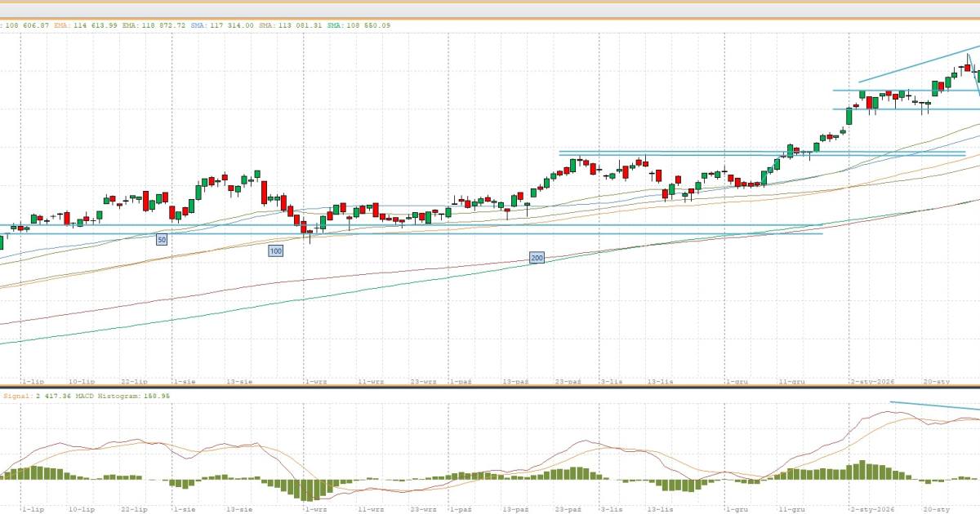Screen dimensions: 980x514
Task: Select blue SMA 117 314.00 legend label
Action: pyautogui.click(x=224, y=25)
